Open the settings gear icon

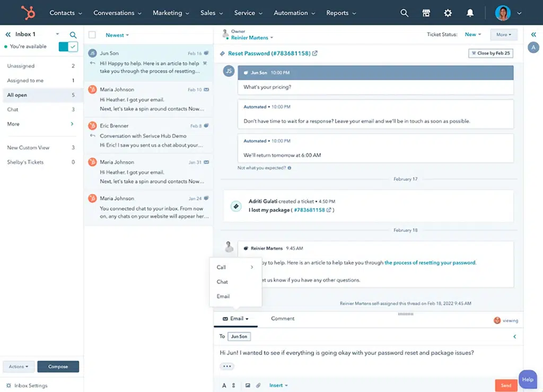coord(448,13)
